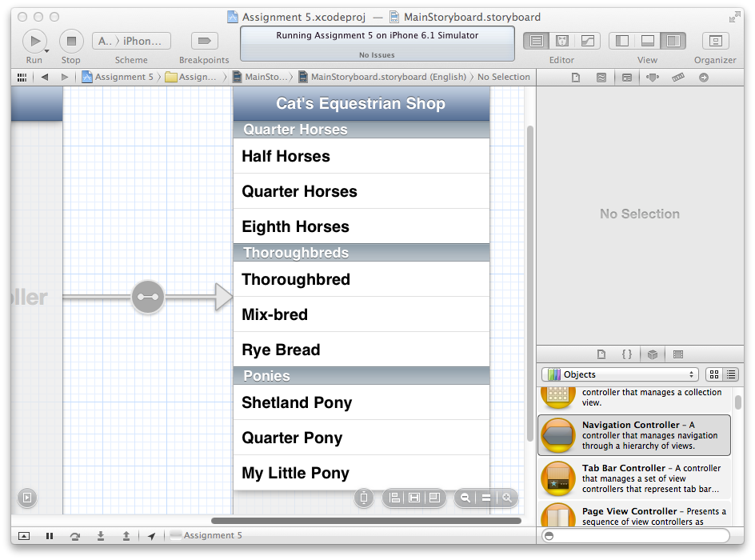
Task: Toggle the Breakpoints button
Action: [x=204, y=41]
